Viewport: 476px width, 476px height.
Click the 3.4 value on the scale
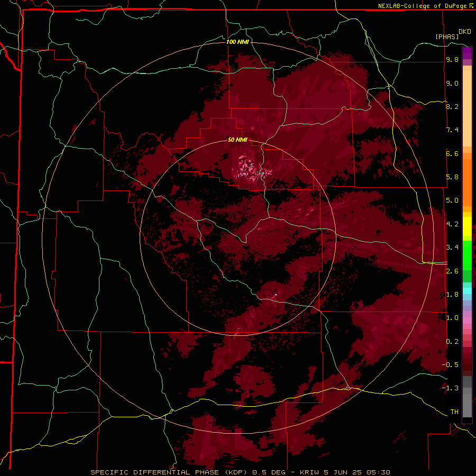click(452, 248)
